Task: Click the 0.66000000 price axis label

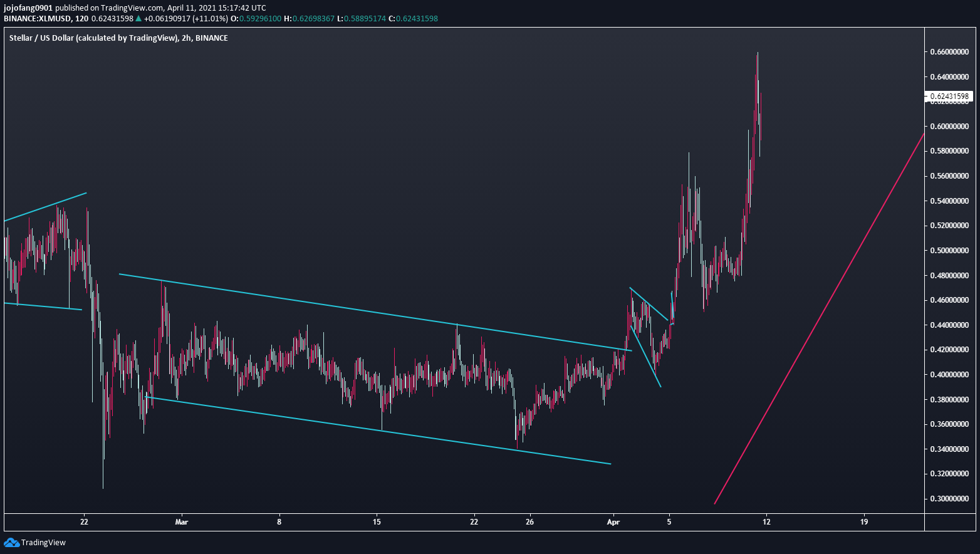Action: 949,52
